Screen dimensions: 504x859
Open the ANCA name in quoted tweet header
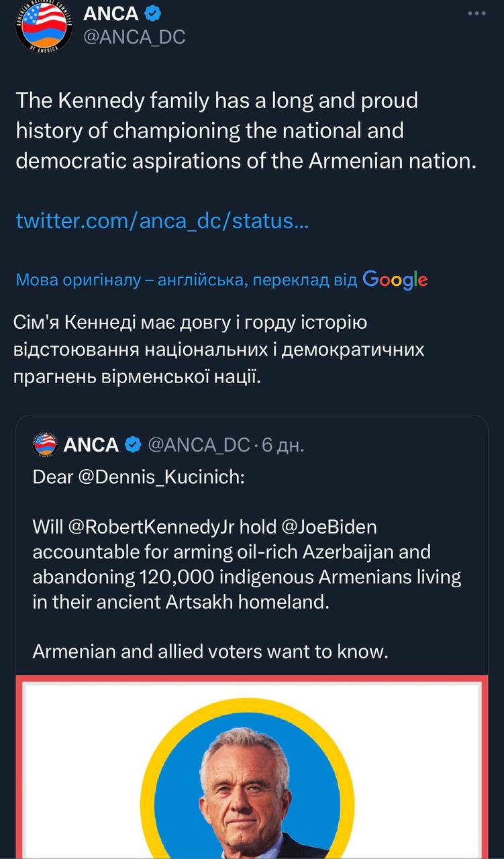pyautogui.click(x=91, y=444)
